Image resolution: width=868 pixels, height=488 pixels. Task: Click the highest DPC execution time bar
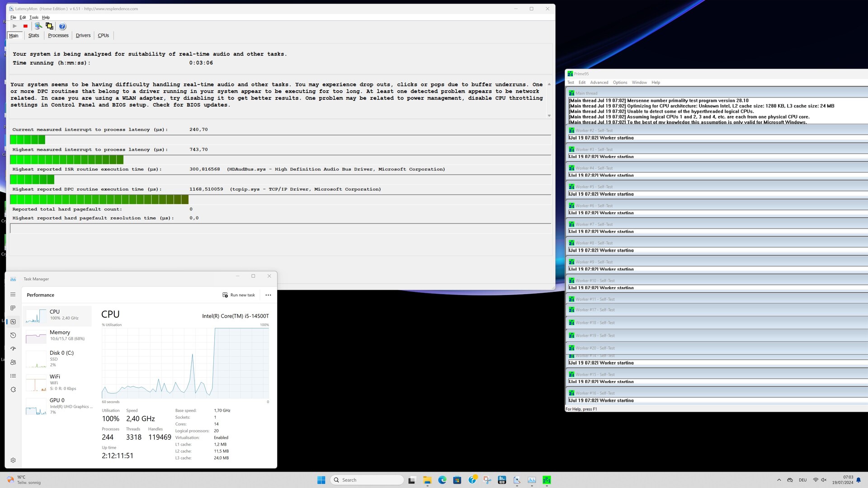pyautogui.click(x=99, y=200)
